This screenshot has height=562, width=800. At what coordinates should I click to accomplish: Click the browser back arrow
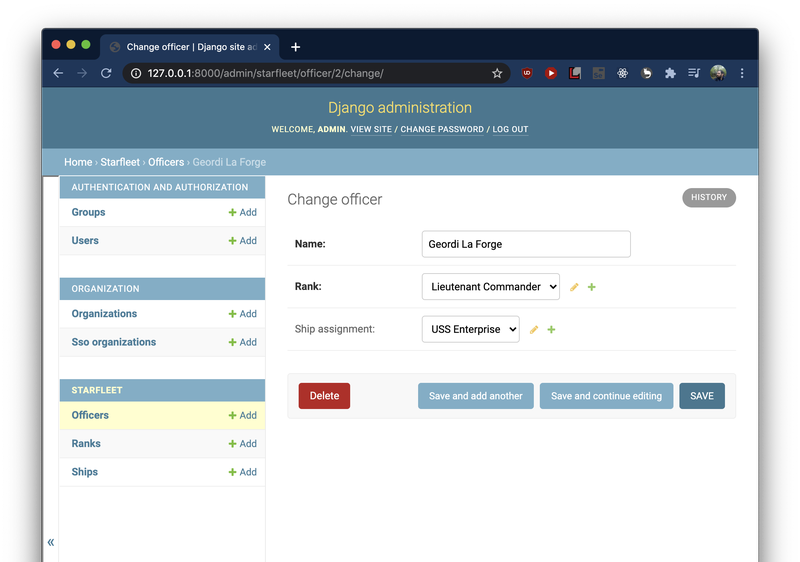[58, 73]
